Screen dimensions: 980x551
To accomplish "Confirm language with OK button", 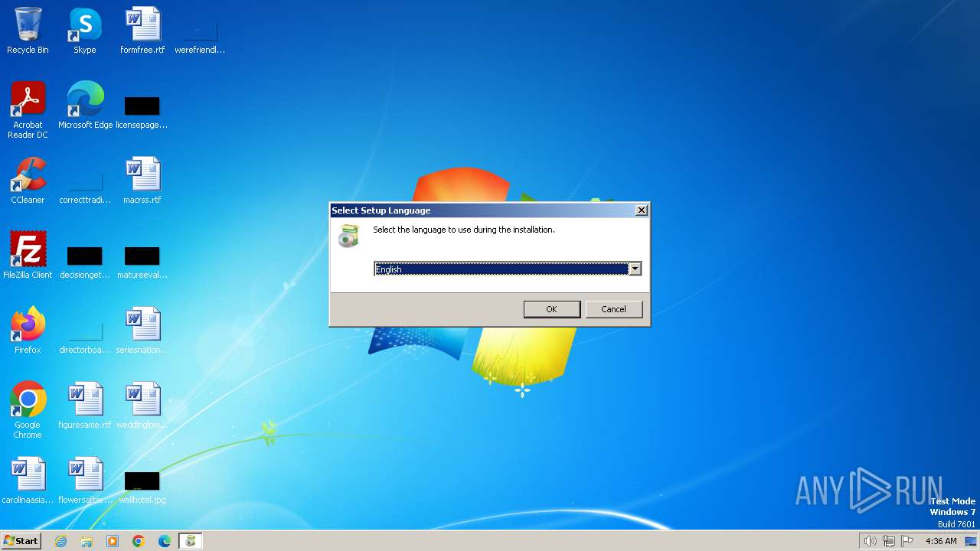I will click(551, 309).
